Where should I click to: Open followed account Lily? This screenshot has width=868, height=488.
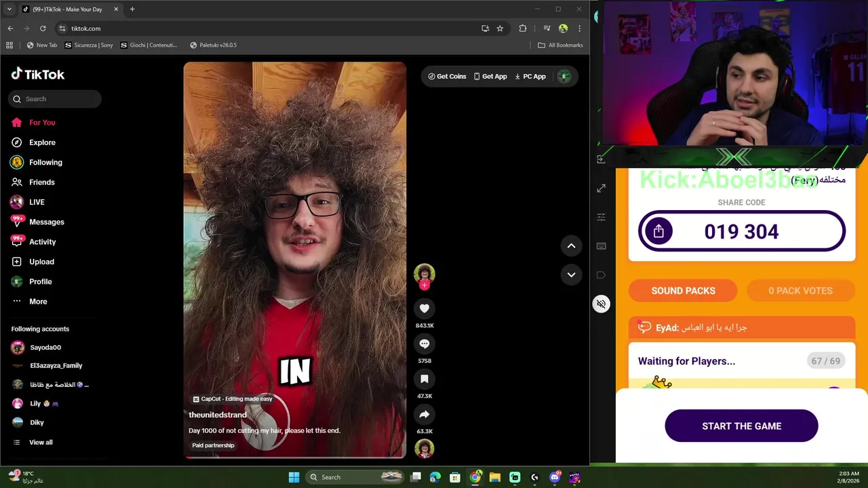[35, 403]
